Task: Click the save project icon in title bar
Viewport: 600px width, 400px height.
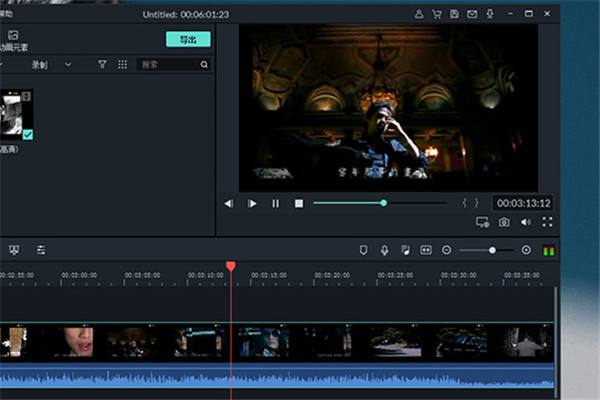Action: point(455,15)
